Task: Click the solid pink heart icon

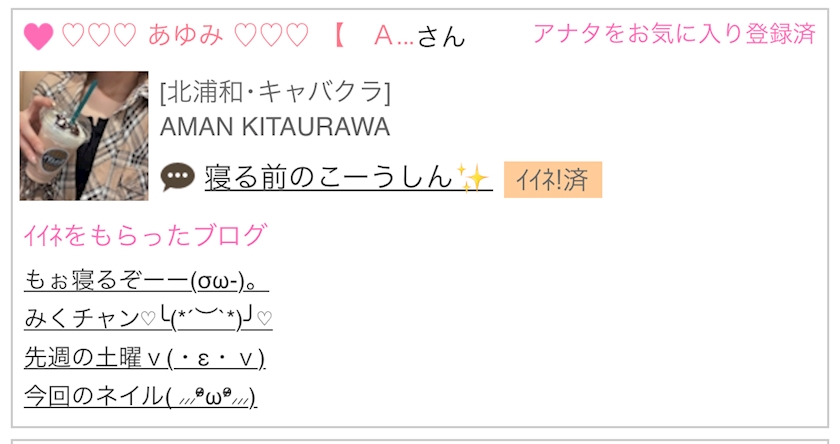Action: pyautogui.click(x=38, y=37)
